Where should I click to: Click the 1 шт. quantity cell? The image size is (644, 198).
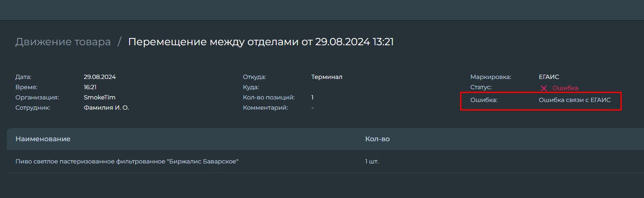(372, 161)
